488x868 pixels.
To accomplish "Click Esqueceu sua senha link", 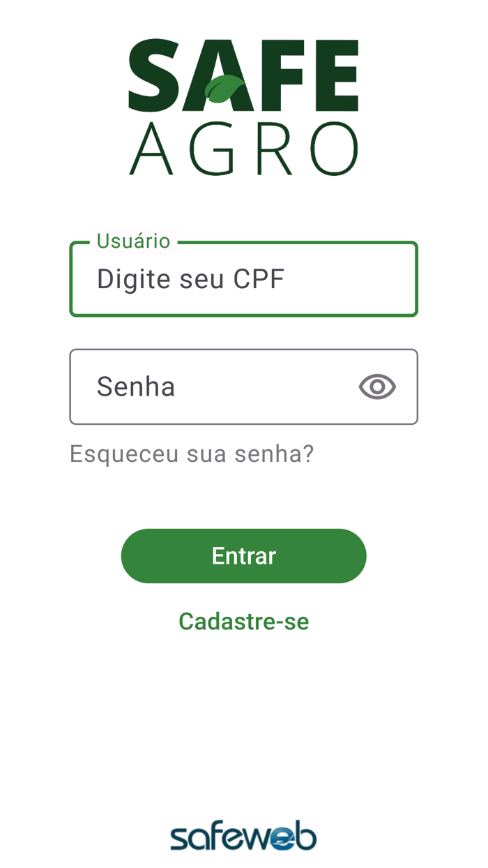I will point(191,454).
